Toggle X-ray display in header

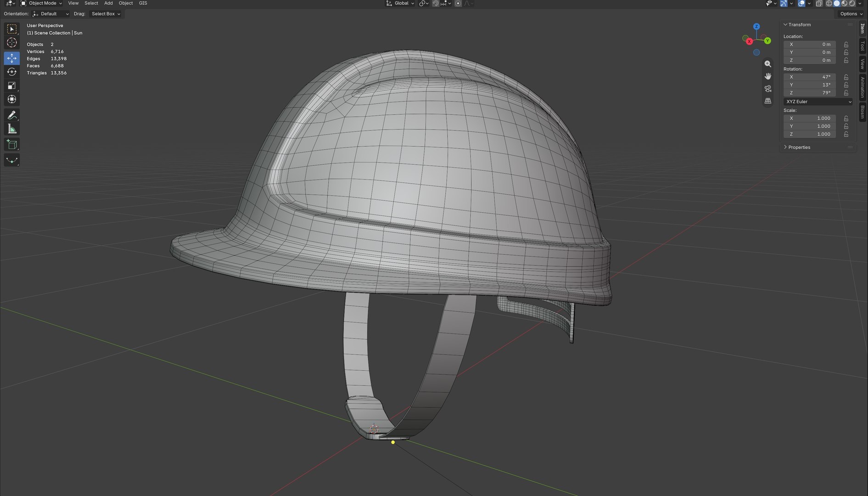[x=819, y=3]
